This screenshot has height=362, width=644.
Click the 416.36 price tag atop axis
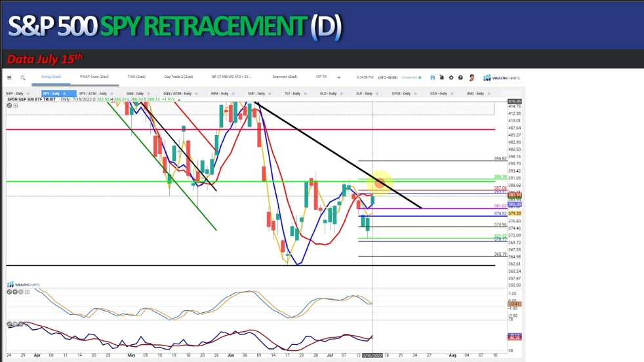coord(515,101)
